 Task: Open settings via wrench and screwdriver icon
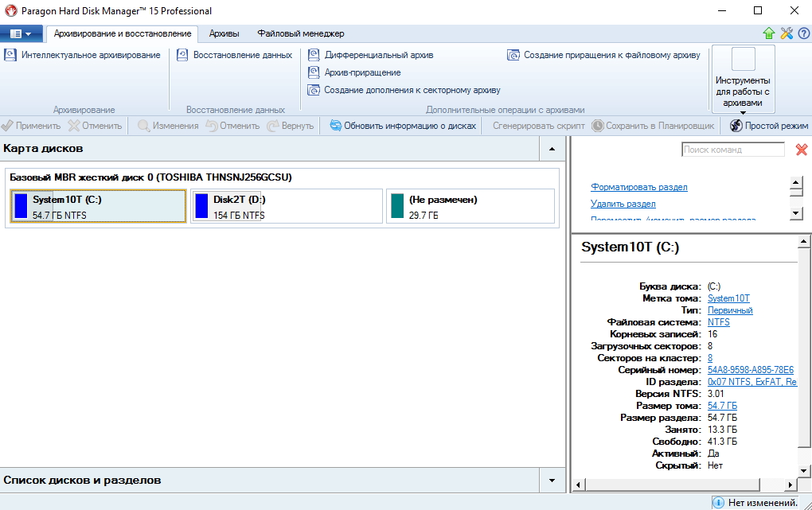point(787,33)
